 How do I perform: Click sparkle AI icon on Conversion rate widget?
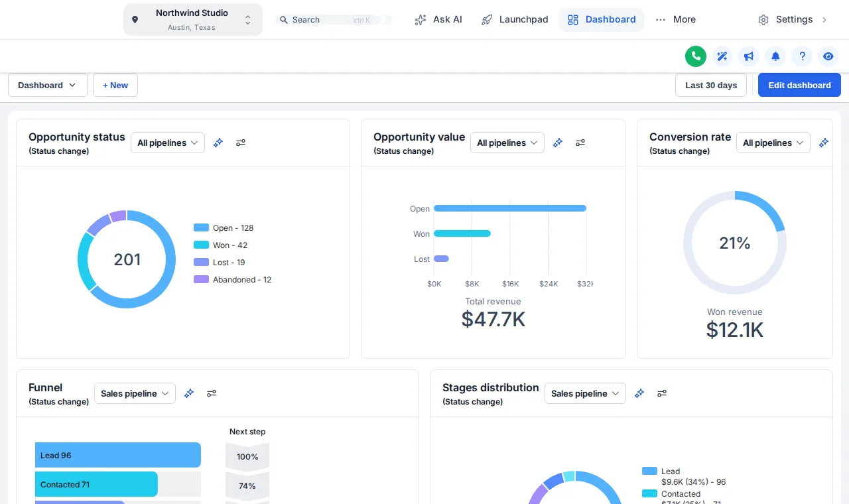(x=824, y=143)
